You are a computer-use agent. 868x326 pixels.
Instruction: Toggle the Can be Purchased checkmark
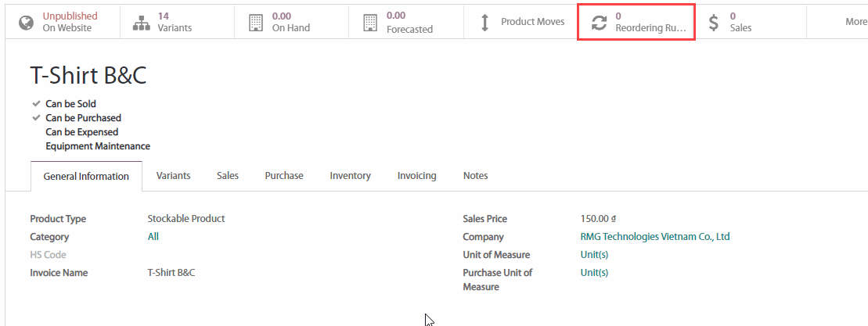pos(36,118)
